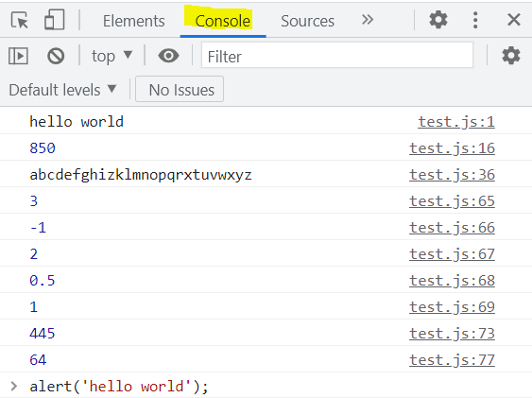Open the test.js:77 source link
This screenshot has width=532, height=398.
coord(452,360)
